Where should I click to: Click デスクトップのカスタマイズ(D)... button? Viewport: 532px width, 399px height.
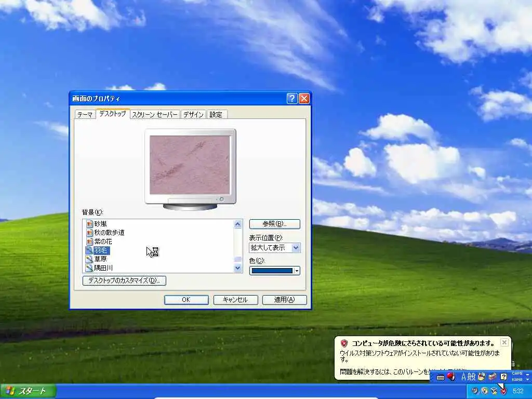[124, 281]
